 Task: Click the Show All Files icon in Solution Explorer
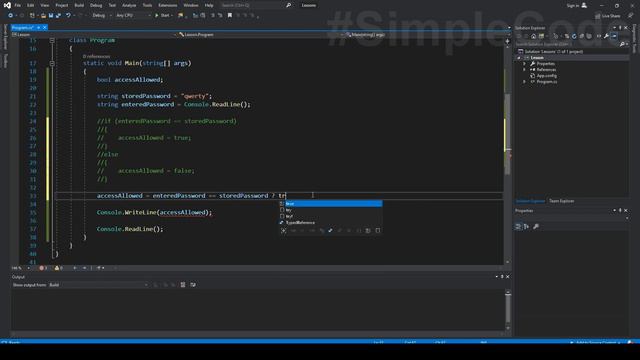coord(589,36)
